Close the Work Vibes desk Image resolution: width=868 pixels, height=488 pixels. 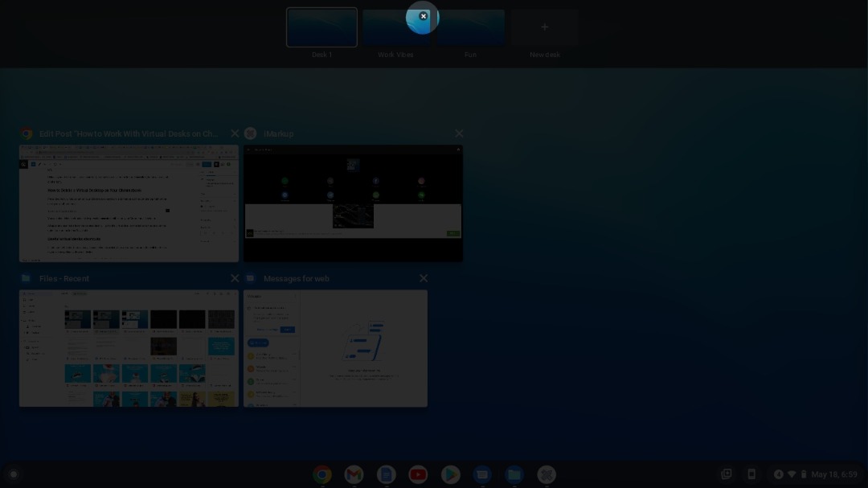pos(424,16)
